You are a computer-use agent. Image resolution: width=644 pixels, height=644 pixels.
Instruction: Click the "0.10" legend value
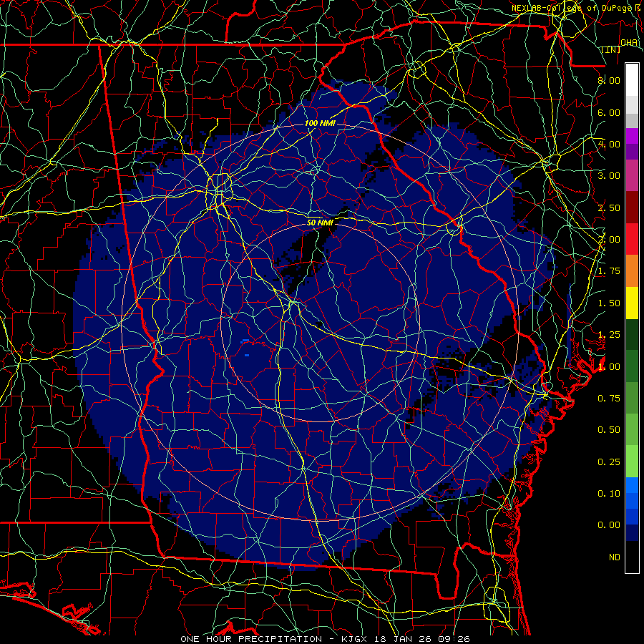pyautogui.click(x=609, y=494)
